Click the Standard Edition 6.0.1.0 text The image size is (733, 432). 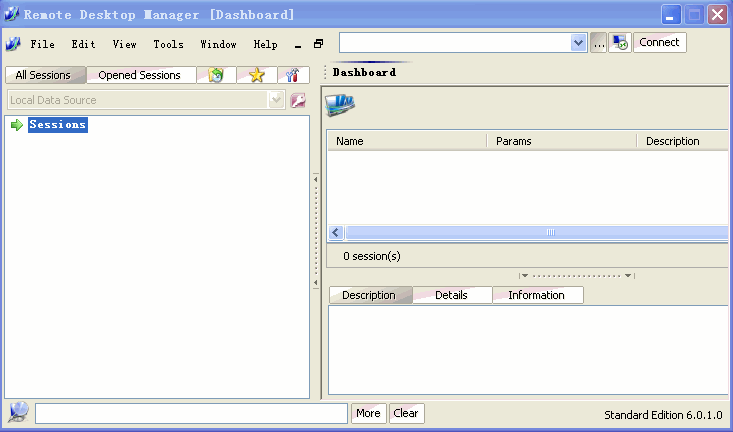[x=663, y=415]
